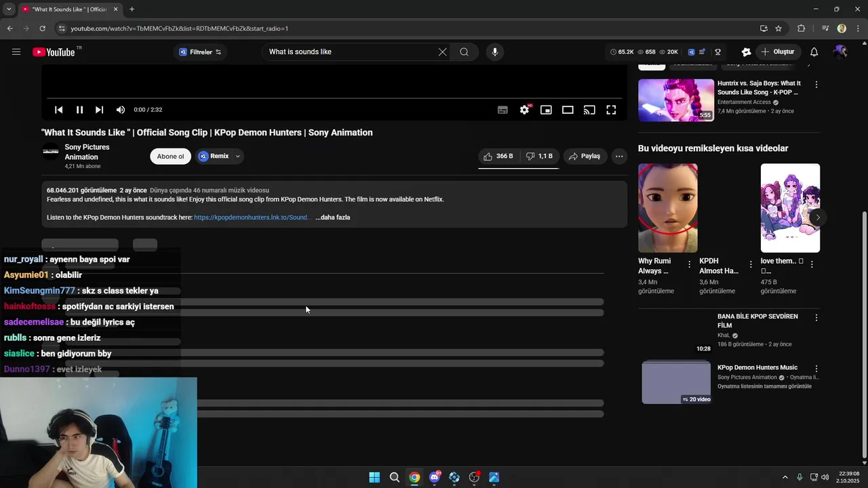The height and width of the screenshot is (488, 868).
Task: Open options for Huntrix vs. Saja Boys video
Action: point(816,85)
